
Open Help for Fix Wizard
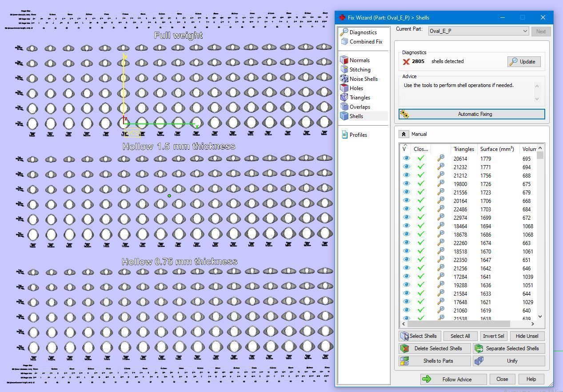pyautogui.click(x=531, y=379)
